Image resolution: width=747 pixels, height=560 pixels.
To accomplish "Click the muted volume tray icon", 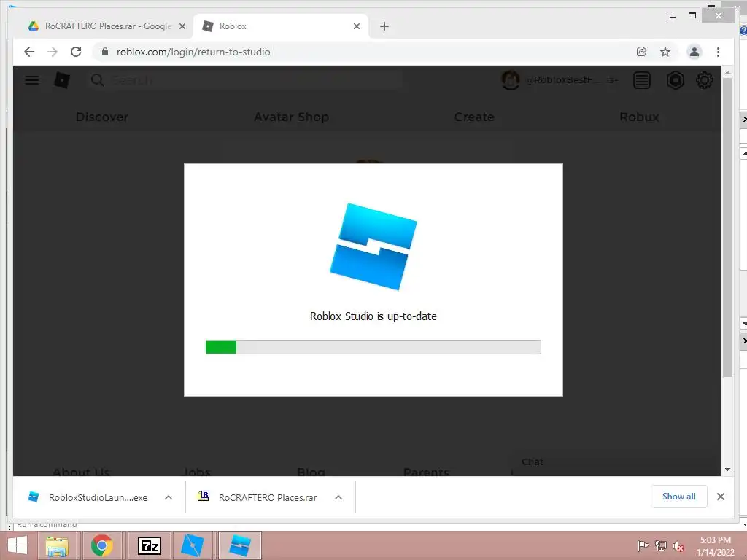I will (678, 545).
